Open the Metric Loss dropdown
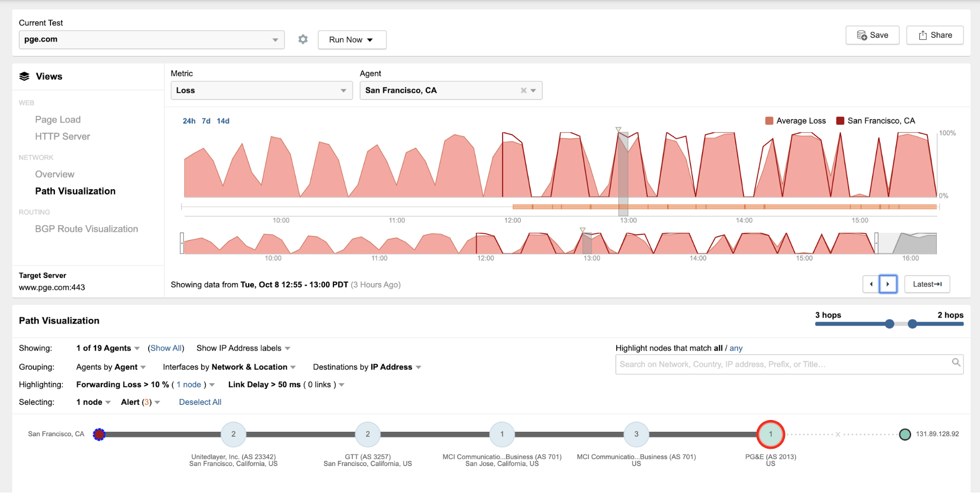Screen dimensions: 980x493 pos(261,91)
